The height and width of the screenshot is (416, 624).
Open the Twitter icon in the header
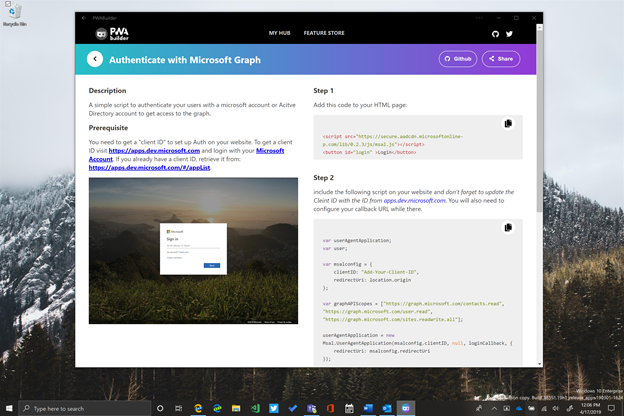[x=509, y=34]
